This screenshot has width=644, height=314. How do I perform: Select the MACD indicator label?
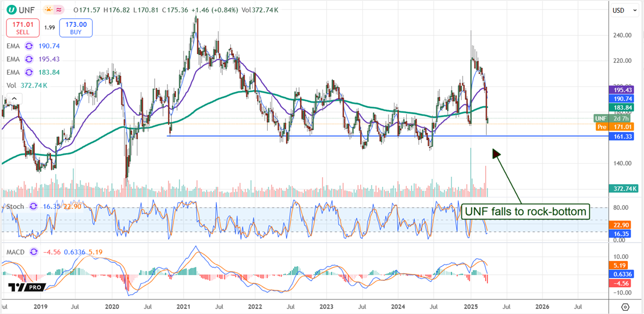click(x=16, y=251)
